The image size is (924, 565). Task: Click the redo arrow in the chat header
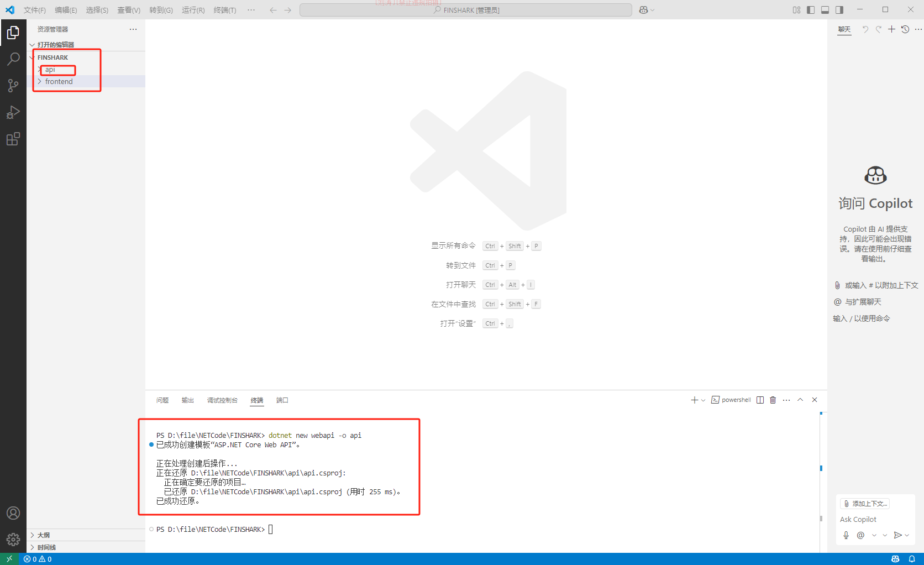(879, 29)
